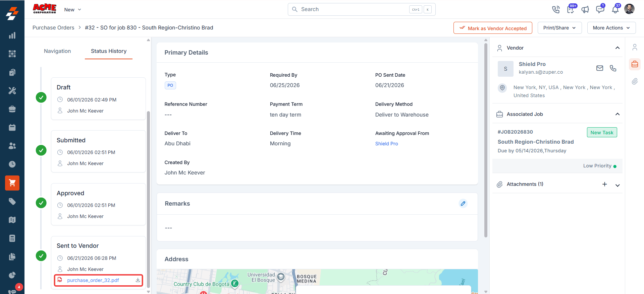Viewport: 644px width, 294px height.
Task: Open the Shield Pro approval link
Action: pos(386,144)
